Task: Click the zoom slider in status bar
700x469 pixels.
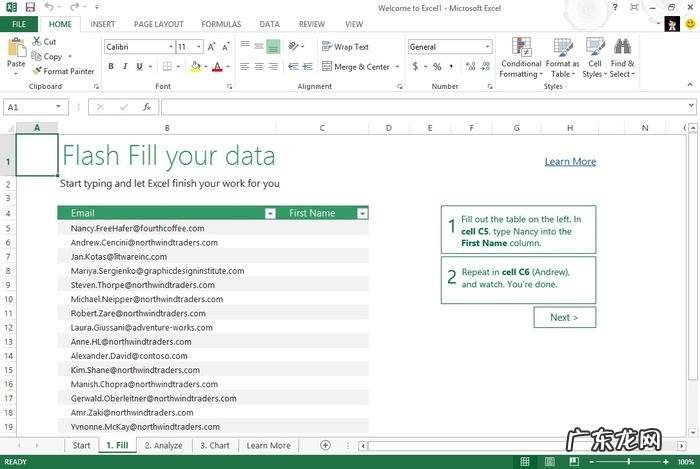Action: tap(628, 462)
